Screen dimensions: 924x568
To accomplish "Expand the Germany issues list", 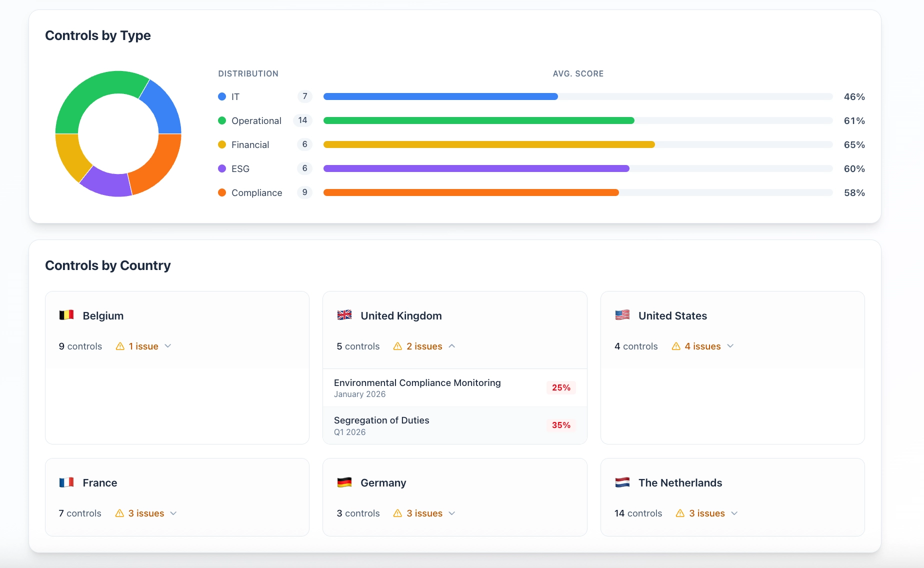I will [452, 513].
